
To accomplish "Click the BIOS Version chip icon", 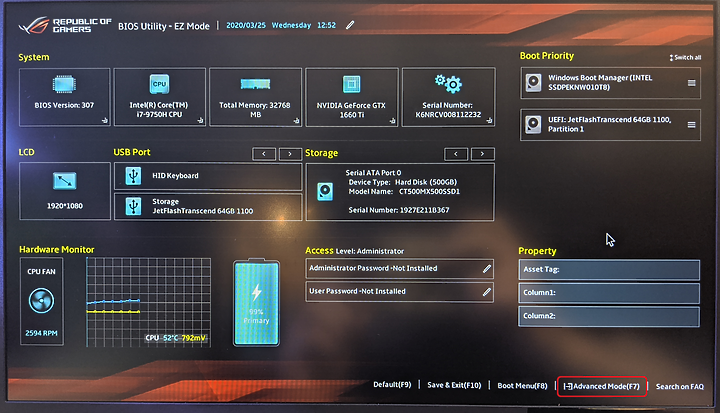I will point(64,85).
